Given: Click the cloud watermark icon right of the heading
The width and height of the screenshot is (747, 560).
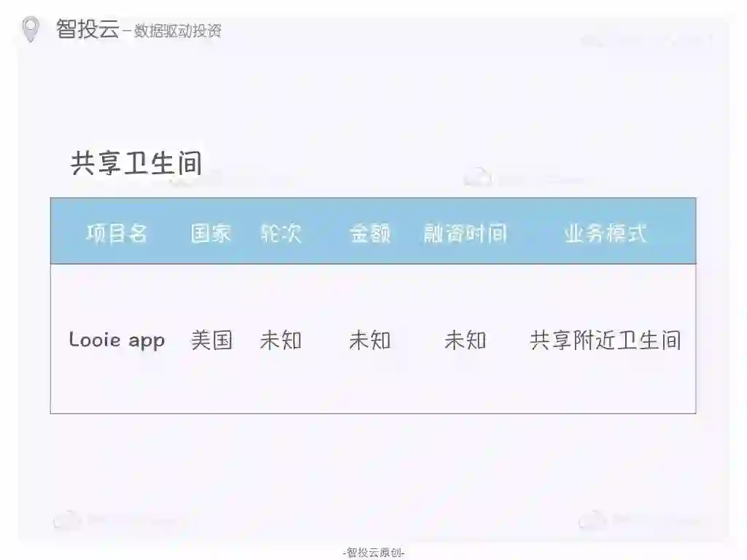Looking at the screenshot, I should point(477,177).
